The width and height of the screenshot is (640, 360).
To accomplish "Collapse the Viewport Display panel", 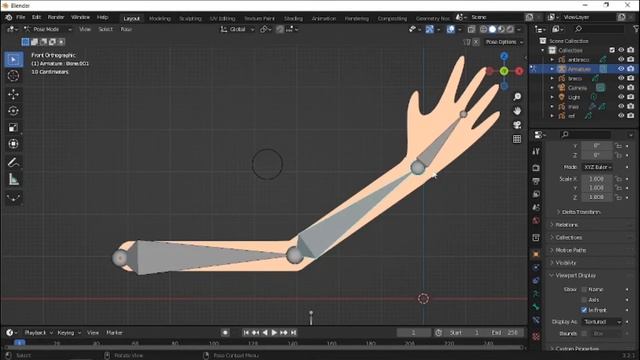I will (x=576, y=276).
